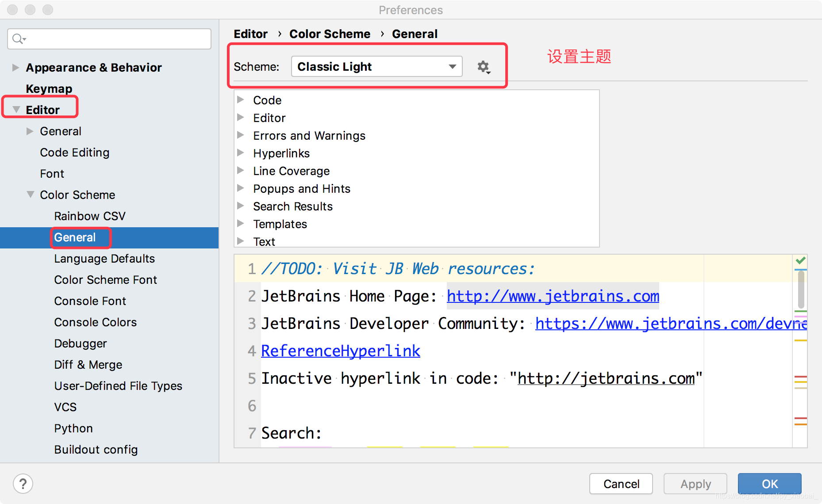Open Diff & Merge color settings
This screenshot has height=504, width=822.
pyautogui.click(x=88, y=365)
